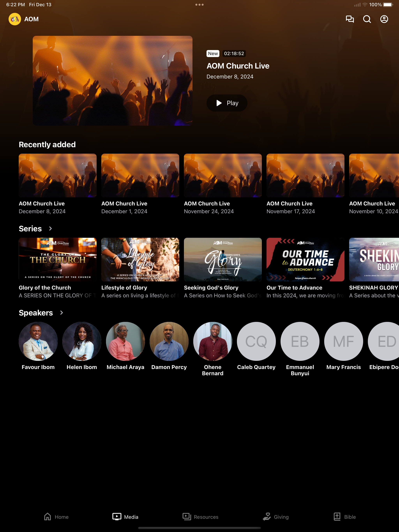Click the featured title AOM Church Live

tap(238, 66)
